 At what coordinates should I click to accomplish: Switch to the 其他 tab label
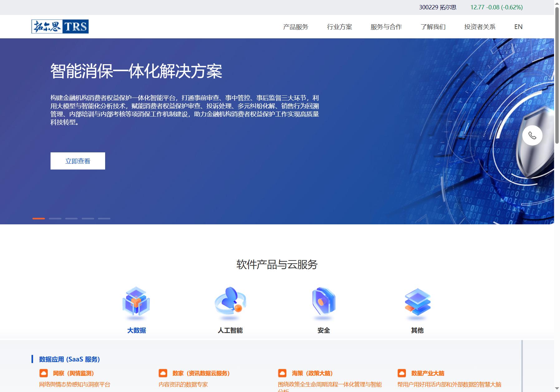point(417,330)
